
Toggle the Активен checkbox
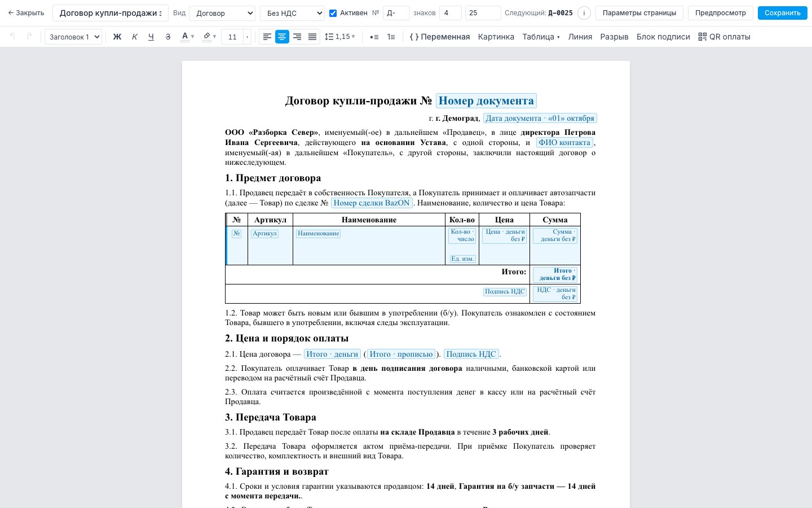coord(333,13)
